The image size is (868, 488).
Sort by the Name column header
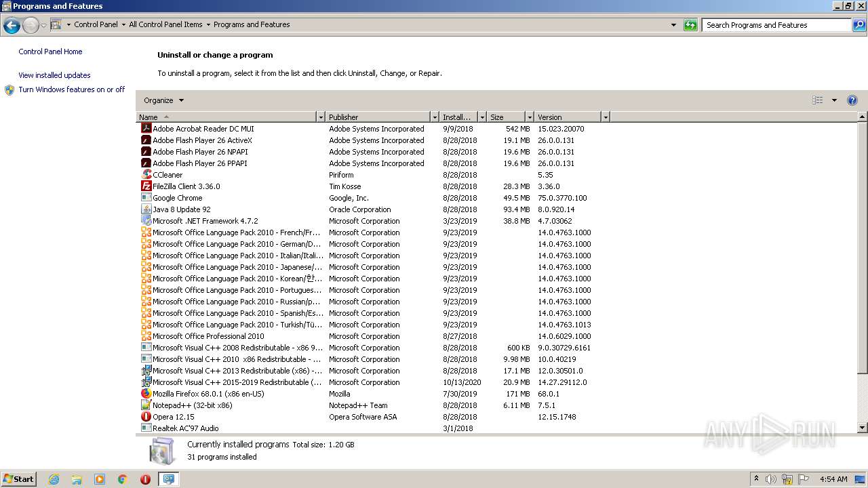[x=226, y=117]
